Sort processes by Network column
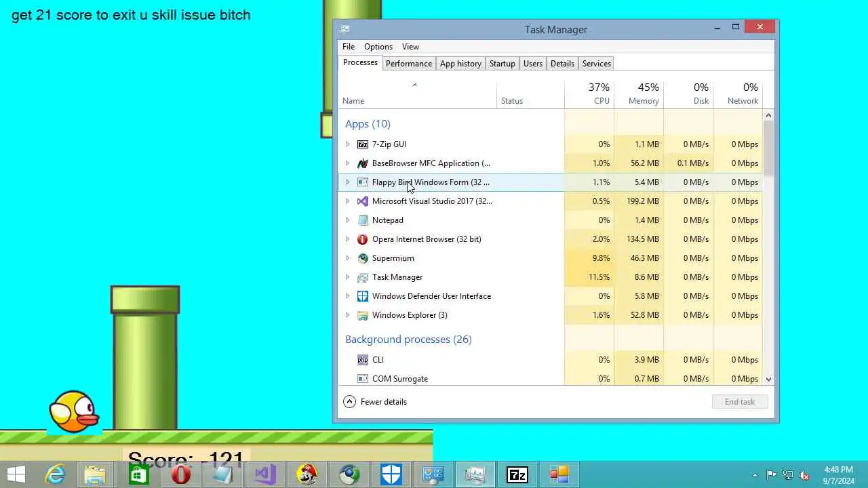Viewport: 868px width, 488px height. click(738, 94)
